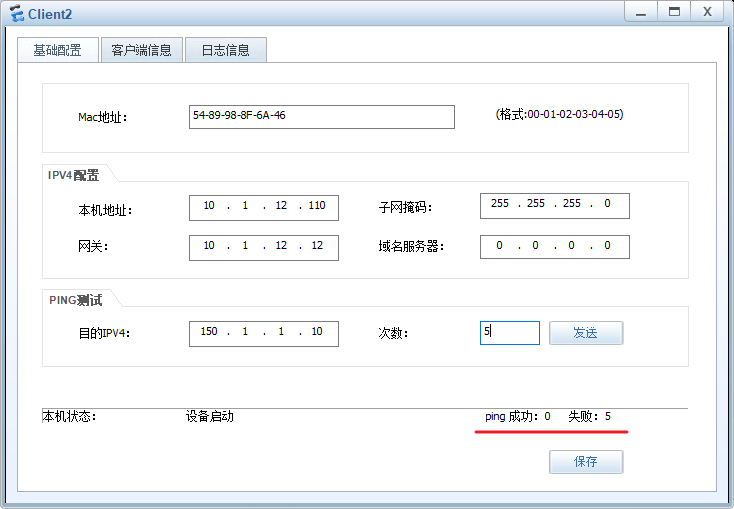734x509 pixels.
Task: Click the last octet 110 of 本机地址
Action: coord(317,205)
